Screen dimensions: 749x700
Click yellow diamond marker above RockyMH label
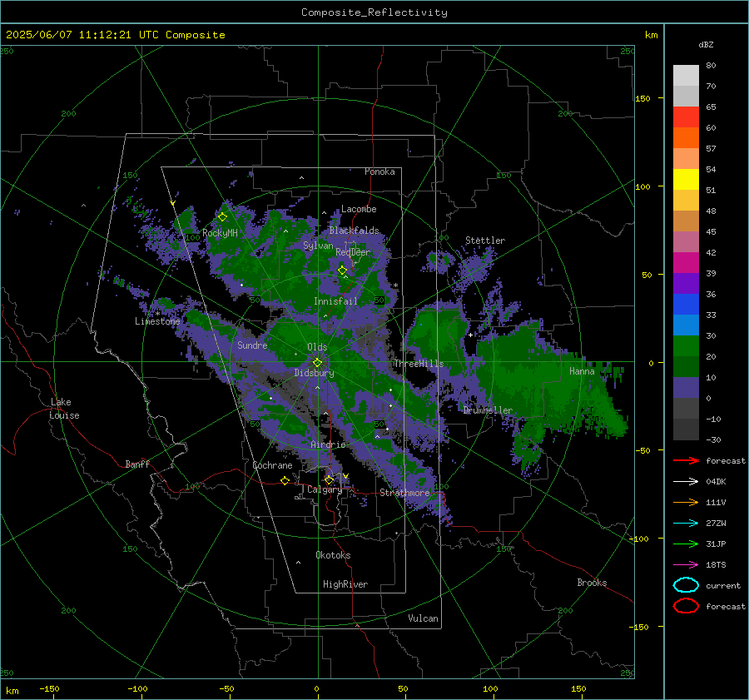pos(222,217)
